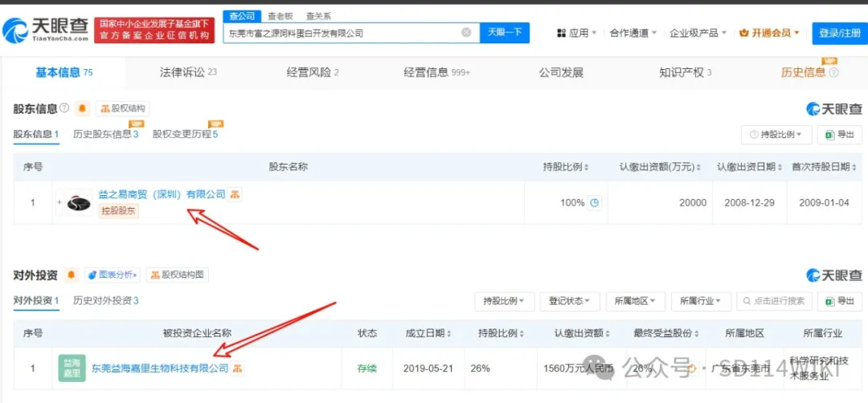Select the 基本信息 tab
This screenshot has height=403, width=868.
63,72
